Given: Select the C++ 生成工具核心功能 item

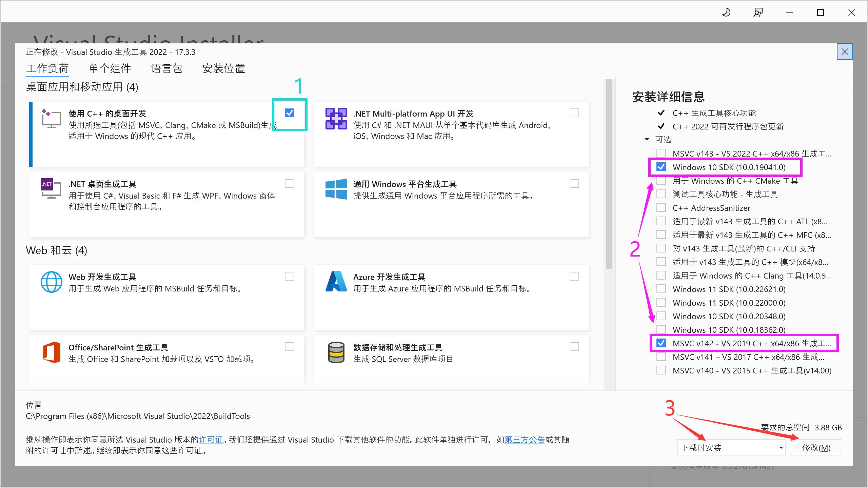Looking at the screenshot, I should click(714, 113).
